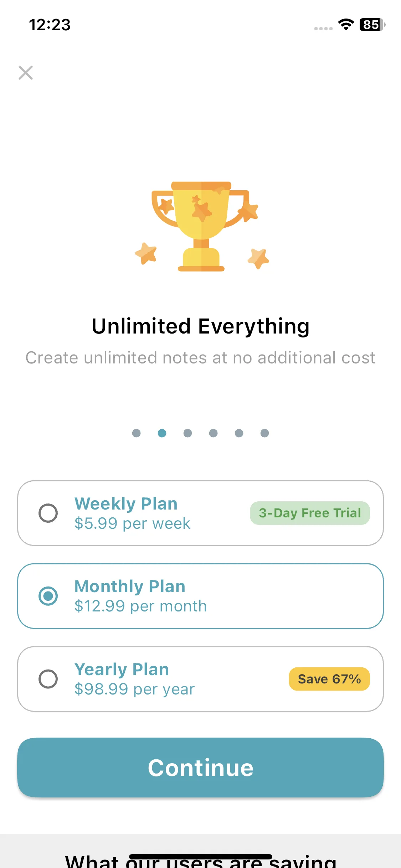The width and height of the screenshot is (401, 868).
Task: Select the Monthly Plan radio button
Action: pyautogui.click(x=48, y=596)
